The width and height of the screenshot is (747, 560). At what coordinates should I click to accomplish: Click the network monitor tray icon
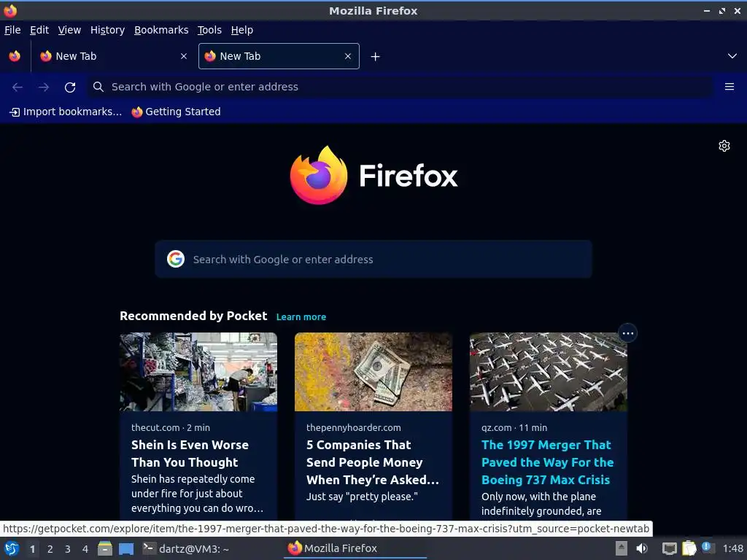point(670,548)
